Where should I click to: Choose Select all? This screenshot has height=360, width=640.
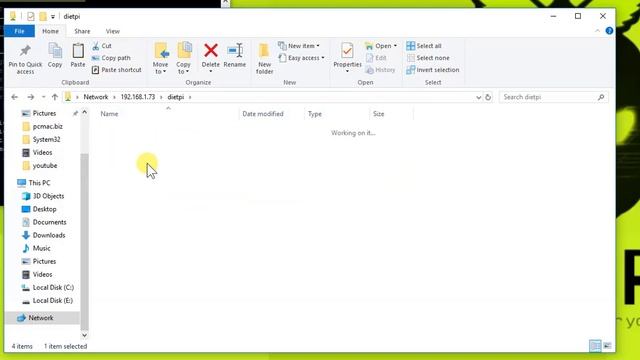point(424,46)
